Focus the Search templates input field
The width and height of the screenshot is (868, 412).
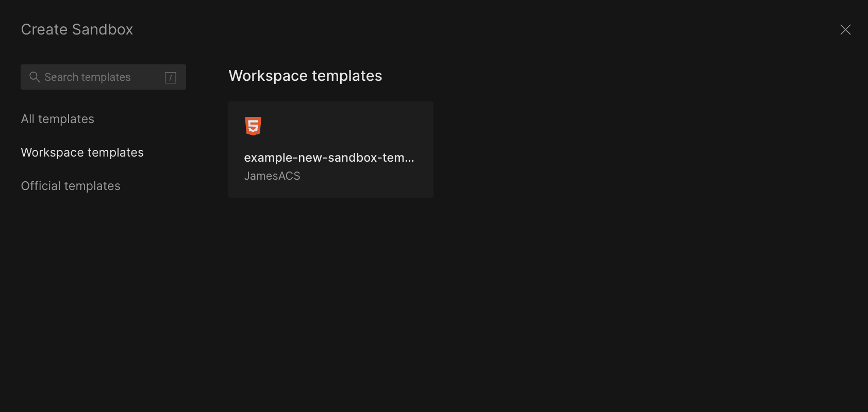click(103, 77)
